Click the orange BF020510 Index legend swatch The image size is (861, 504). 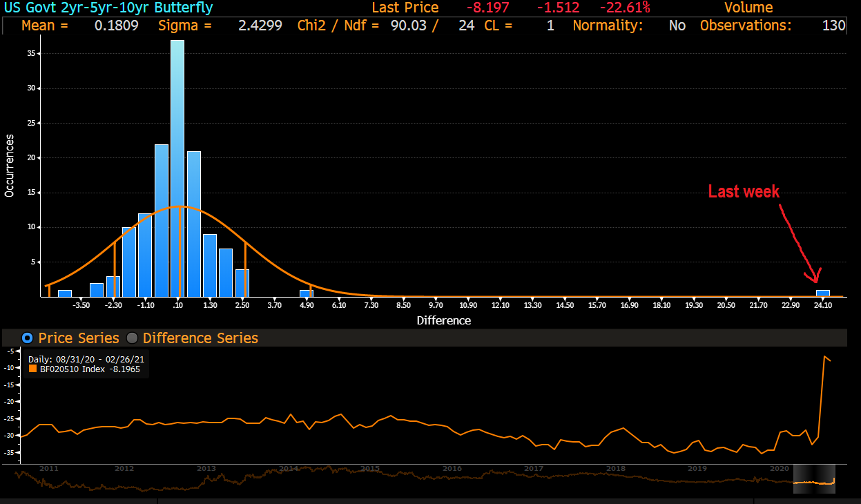(32, 369)
